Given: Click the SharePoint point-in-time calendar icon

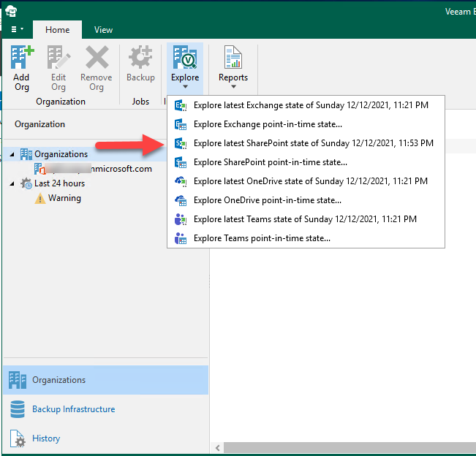Looking at the screenshot, I should (x=181, y=162).
